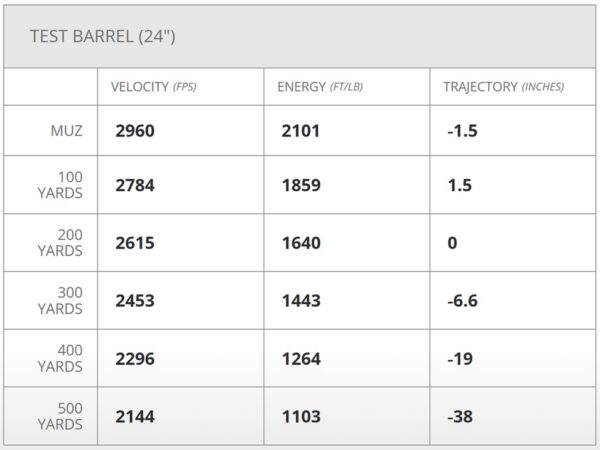The image size is (600, 450).
Task: Select the TRAJECTORY (INCHES) column header
Action: [x=503, y=87]
